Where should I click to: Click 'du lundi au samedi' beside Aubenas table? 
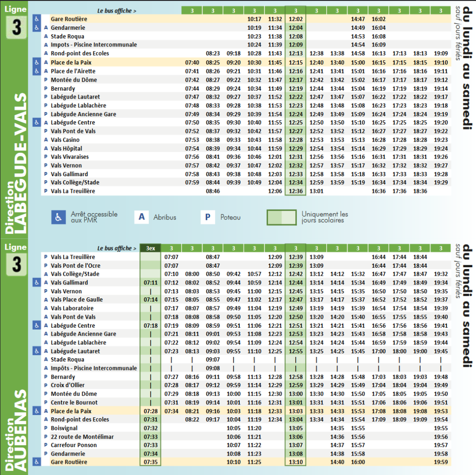click(468, 306)
